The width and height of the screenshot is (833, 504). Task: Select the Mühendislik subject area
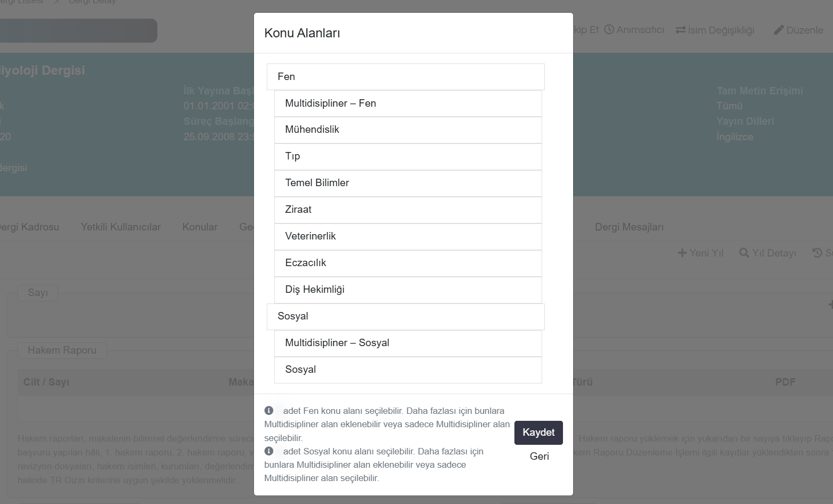point(408,130)
